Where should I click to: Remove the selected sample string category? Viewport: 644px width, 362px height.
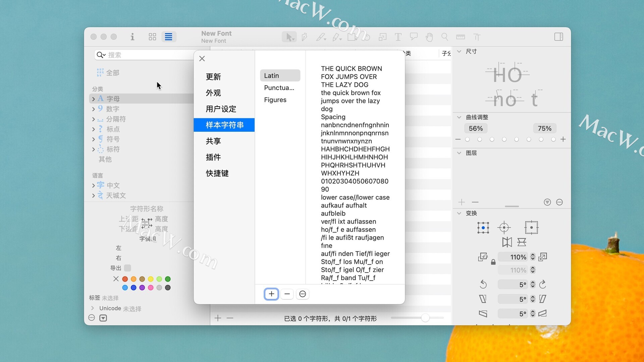click(x=287, y=294)
